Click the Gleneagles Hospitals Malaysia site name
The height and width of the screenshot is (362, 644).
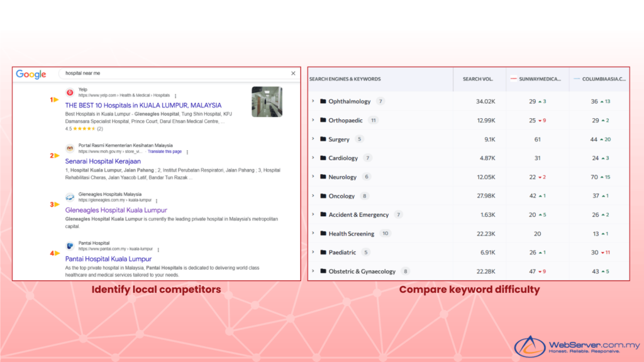(109, 194)
